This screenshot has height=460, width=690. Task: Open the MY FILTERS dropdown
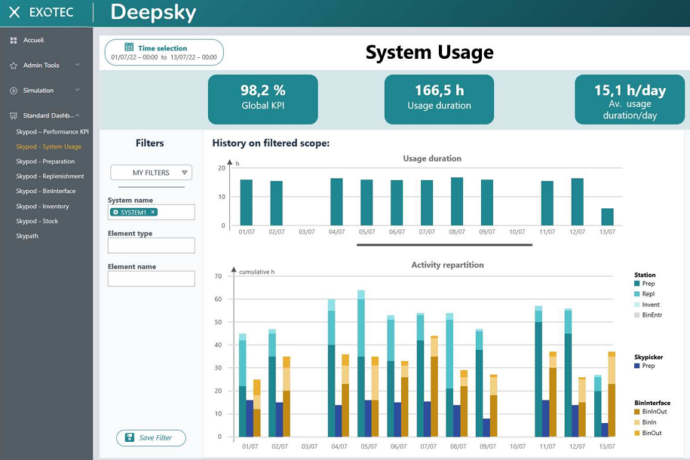coord(151,173)
